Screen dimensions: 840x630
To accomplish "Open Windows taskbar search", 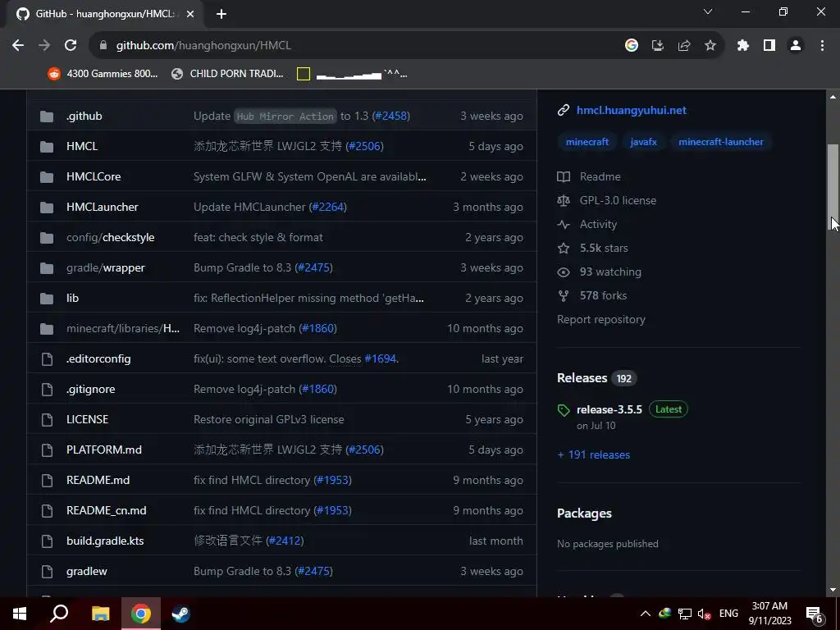I will coord(59,614).
